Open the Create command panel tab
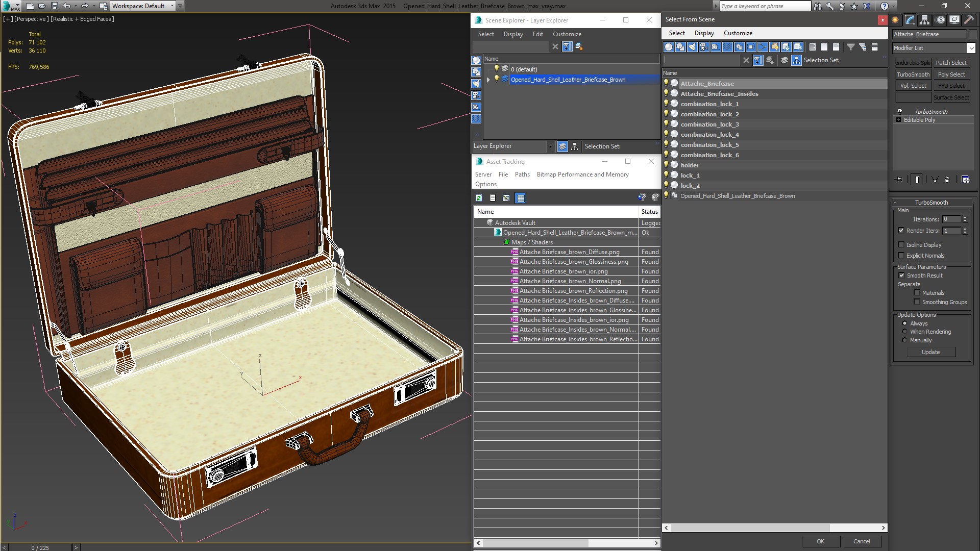 coord(895,20)
